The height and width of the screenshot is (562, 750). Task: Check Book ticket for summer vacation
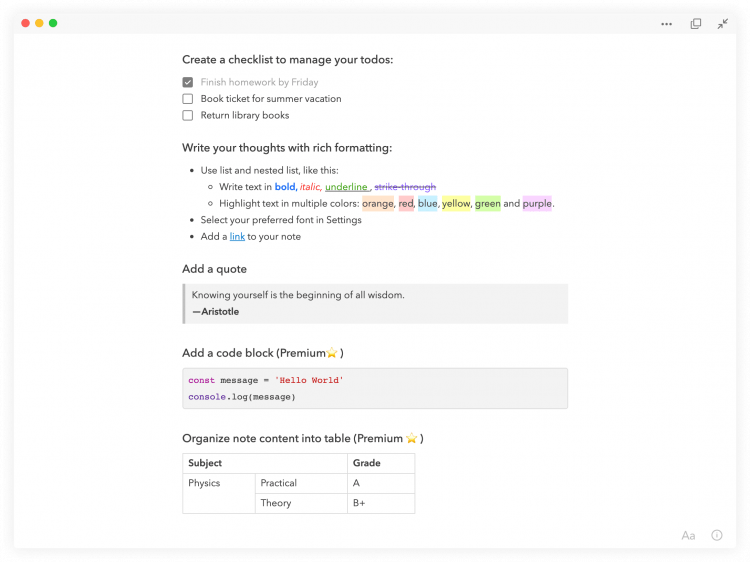(188, 99)
